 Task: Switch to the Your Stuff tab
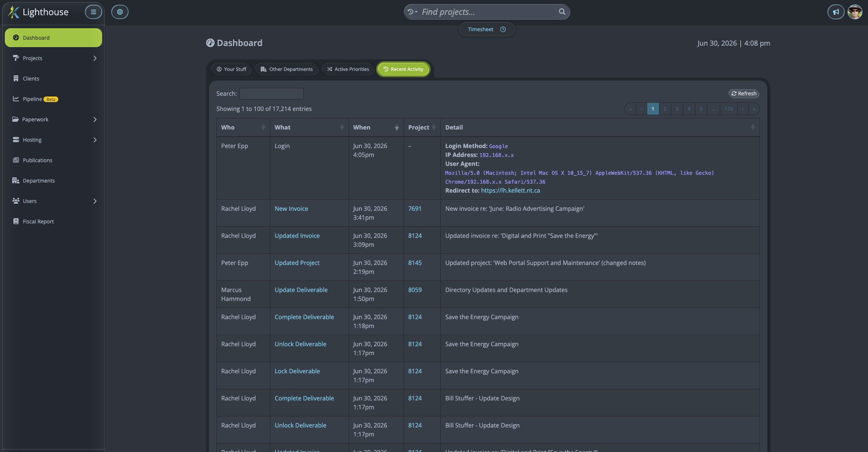231,69
